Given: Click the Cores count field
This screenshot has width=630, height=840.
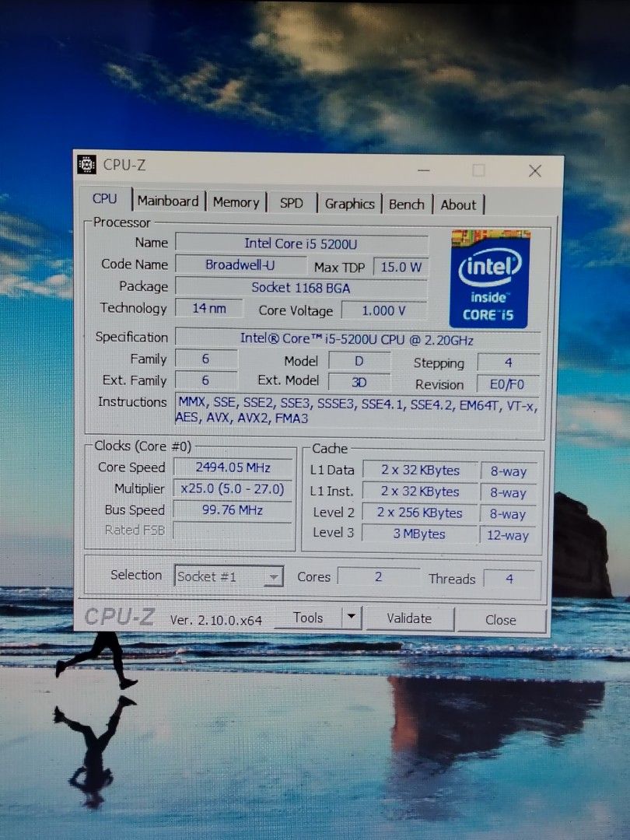Looking at the screenshot, I should (x=379, y=576).
